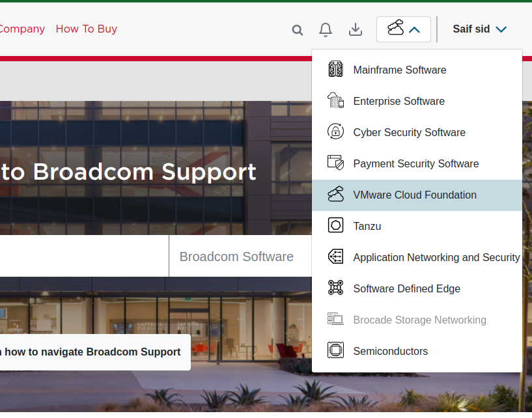
Task: Open notifications bell icon
Action: coord(326,29)
